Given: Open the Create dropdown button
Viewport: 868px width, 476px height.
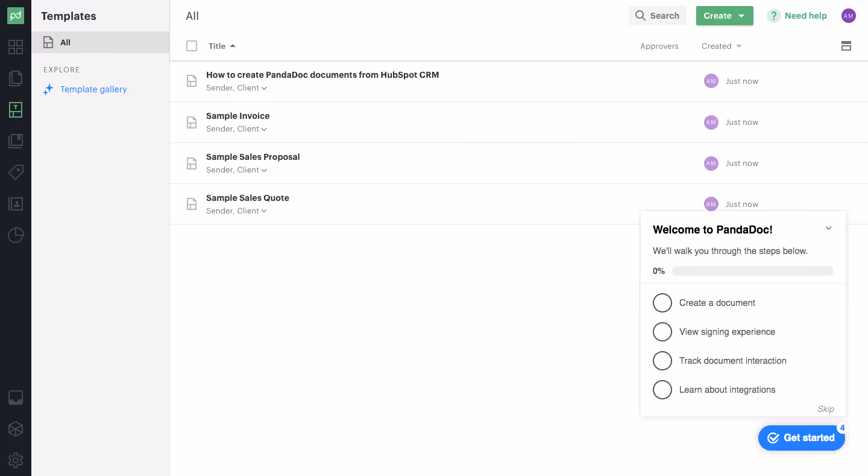Looking at the screenshot, I should [725, 16].
